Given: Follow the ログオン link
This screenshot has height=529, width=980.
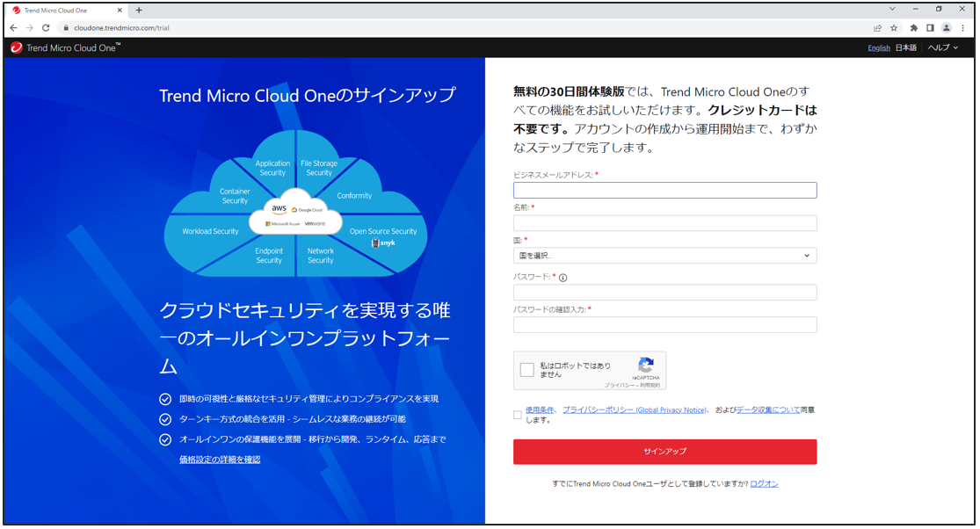Looking at the screenshot, I should tap(764, 484).
